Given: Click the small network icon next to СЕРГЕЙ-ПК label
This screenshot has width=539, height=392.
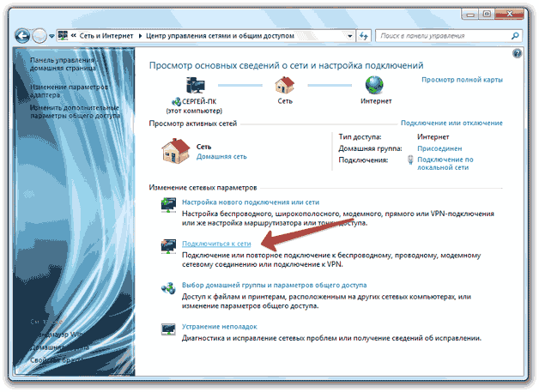Looking at the screenshot, I should pos(176,102).
